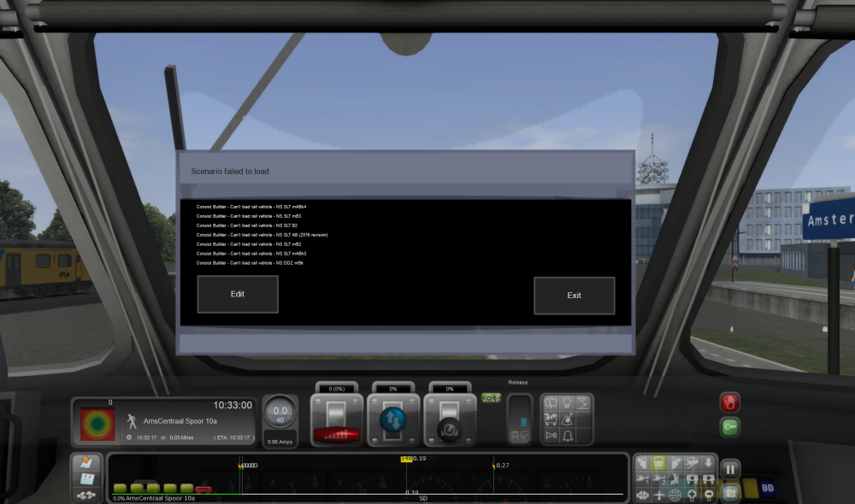
Task: Activate the windshield wipers icon
Action: click(x=551, y=403)
